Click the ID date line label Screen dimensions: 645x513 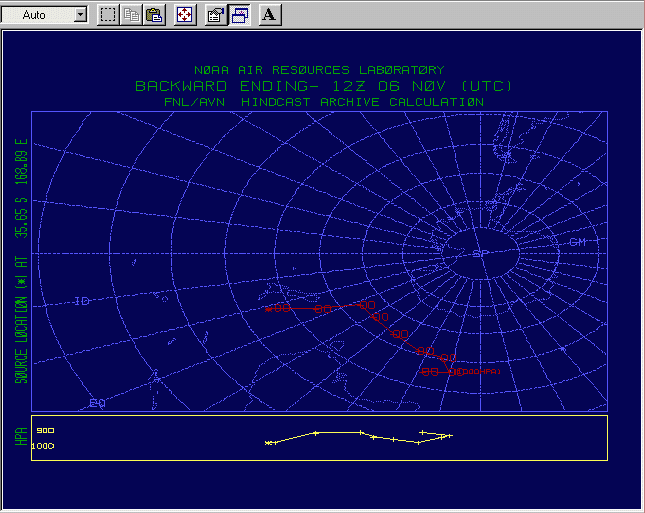[x=82, y=301]
